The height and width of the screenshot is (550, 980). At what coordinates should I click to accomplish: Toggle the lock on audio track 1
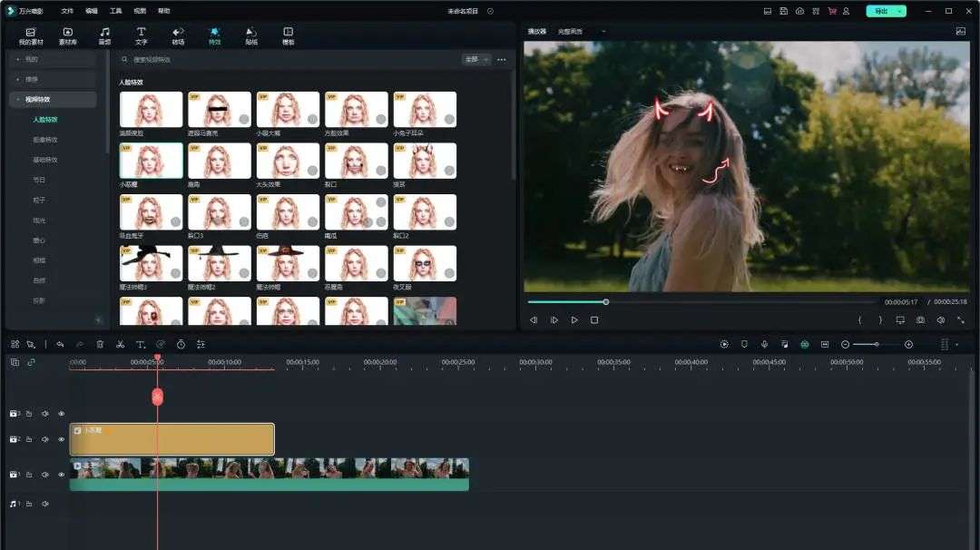[x=29, y=504]
